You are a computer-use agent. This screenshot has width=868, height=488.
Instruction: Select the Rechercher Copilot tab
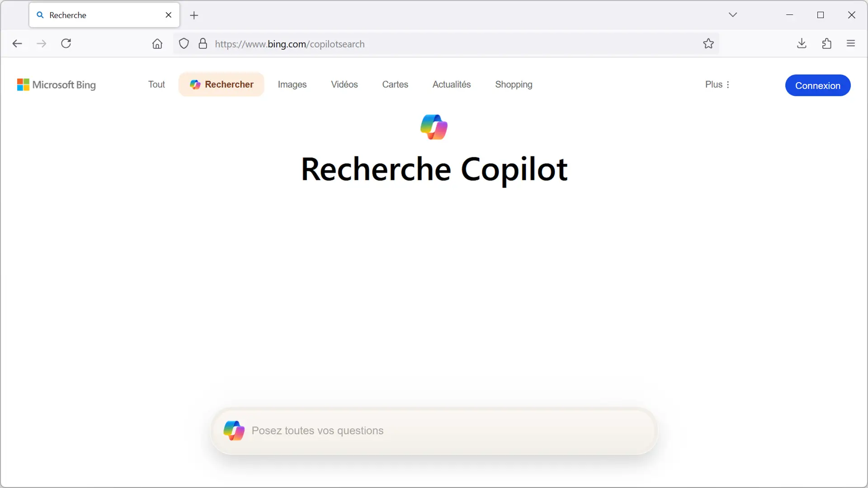tap(222, 84)
